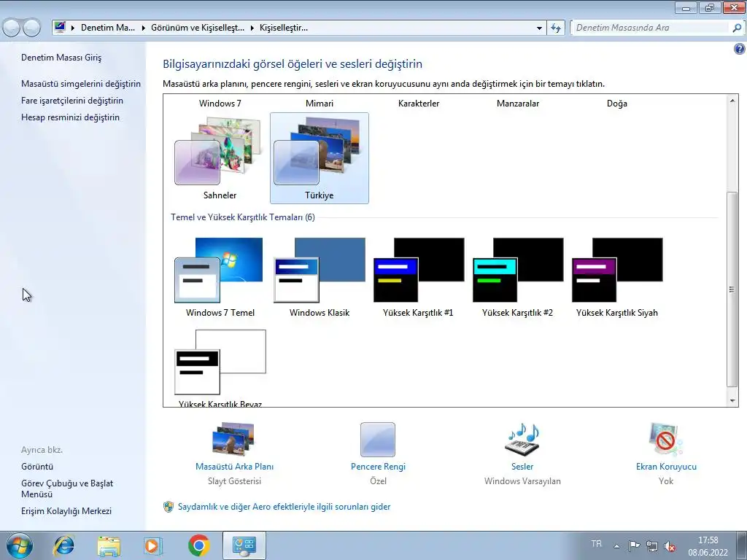Click the Forward navigation button
The image size is (747, 560).
[x=32, y=28]
